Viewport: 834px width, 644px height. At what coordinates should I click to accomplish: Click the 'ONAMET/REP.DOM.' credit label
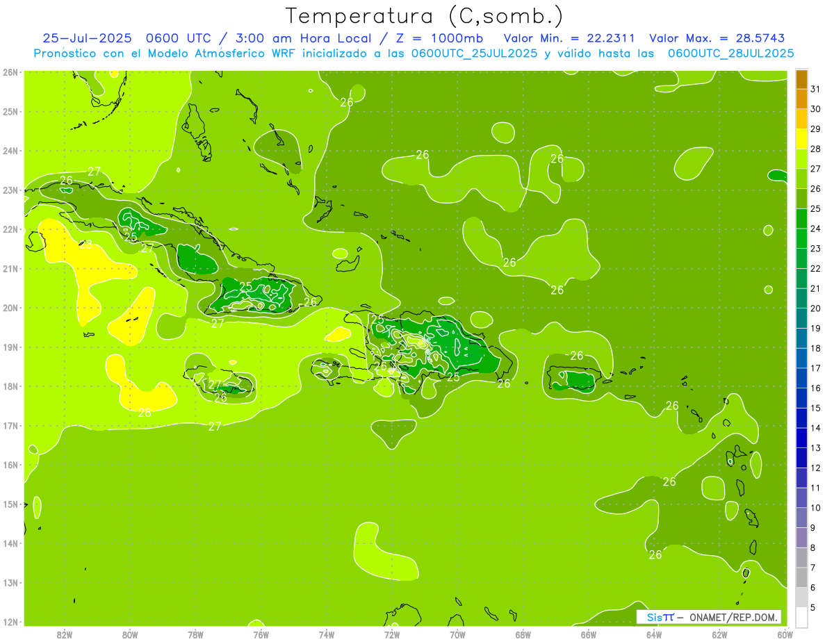pyautogui.click(x=734, y=617)
